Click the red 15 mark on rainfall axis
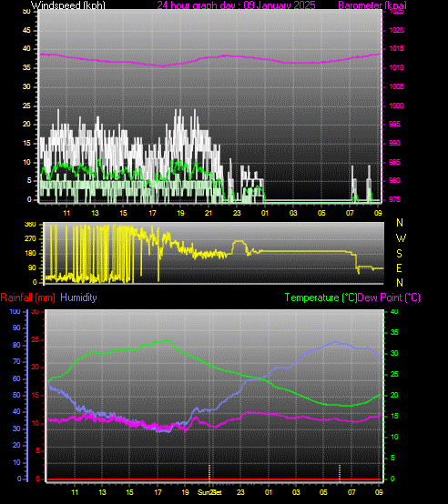Viewport: 448px width, 504px height. tap(36, 396)
